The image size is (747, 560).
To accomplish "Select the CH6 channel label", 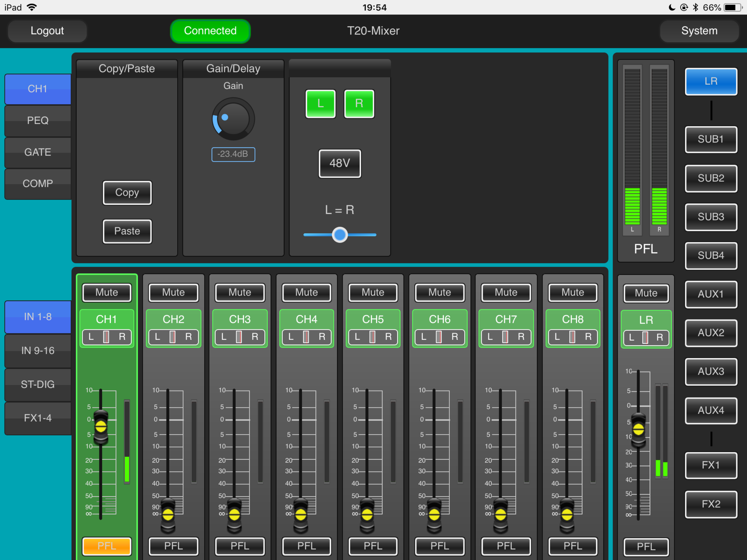I will click(439, 319).
